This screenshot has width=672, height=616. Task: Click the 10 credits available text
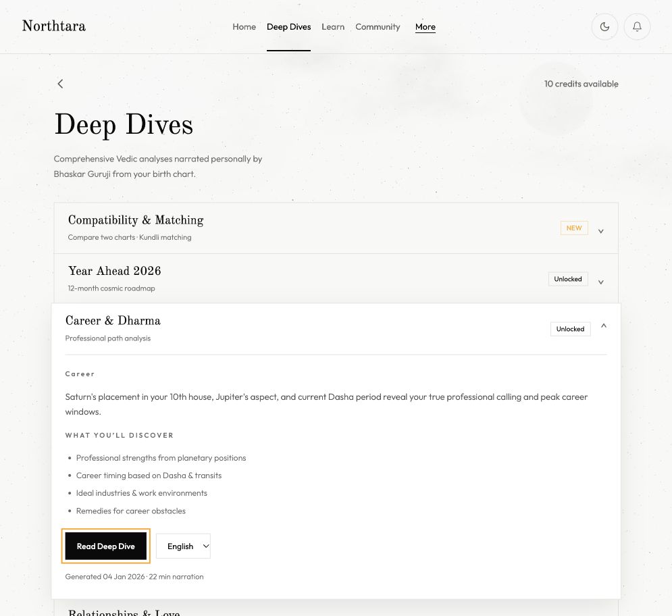tap(581, 84)
